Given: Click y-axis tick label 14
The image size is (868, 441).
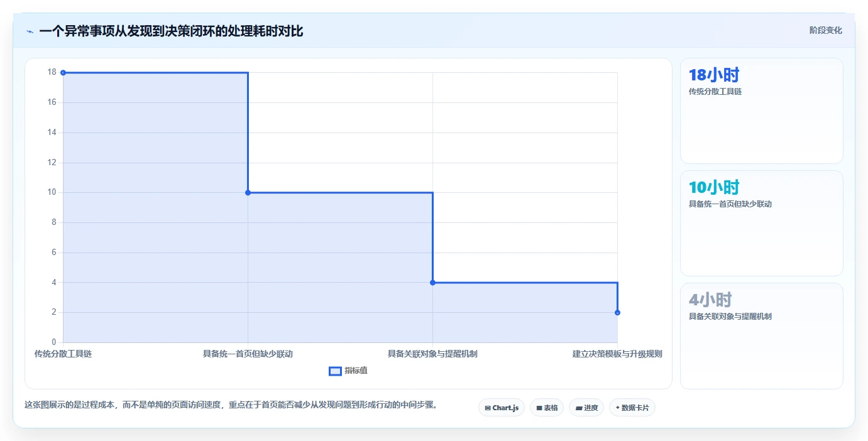Looking at the screenshot, I should coord(52,133).
